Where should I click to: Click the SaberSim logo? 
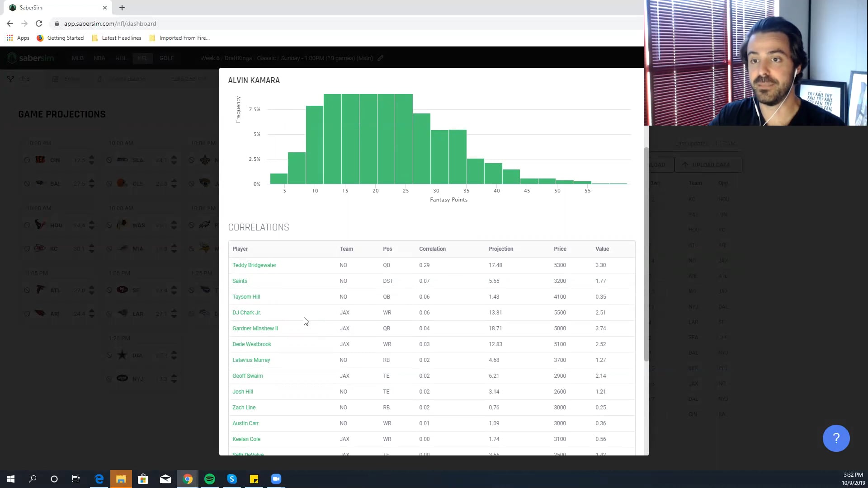(x=30, y=58)
